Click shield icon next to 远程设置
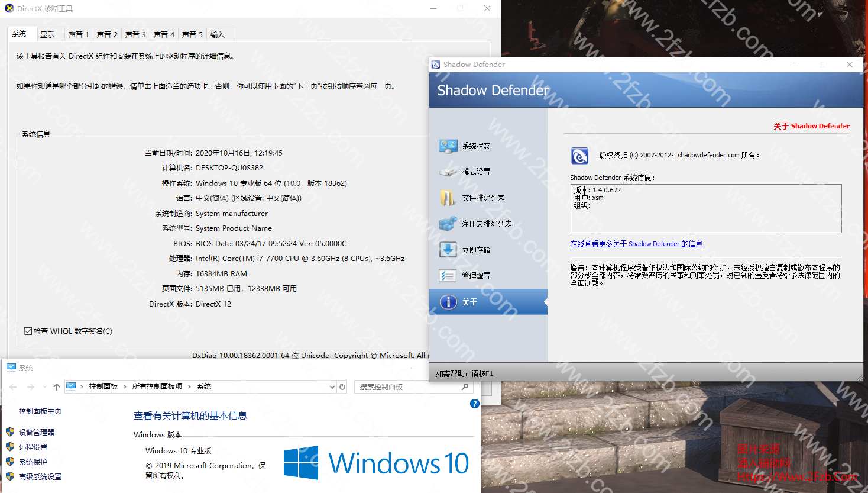The height and width of the screenshot is (493, 868). 10,447
